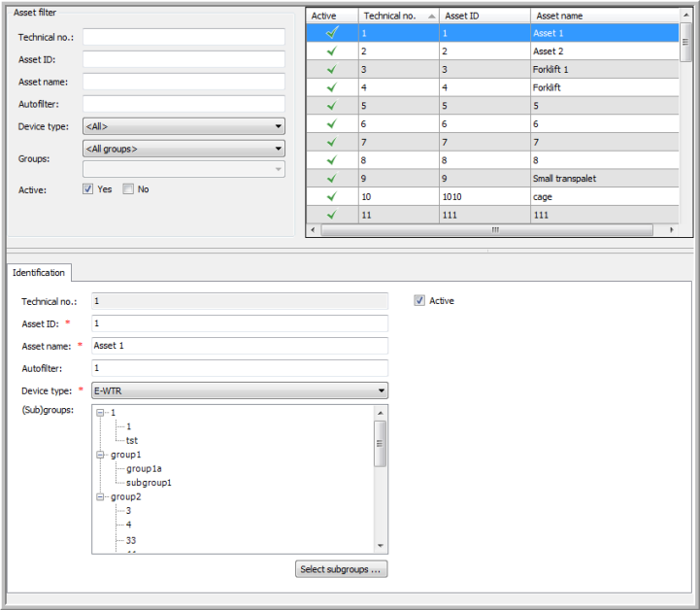Click the Asset name filter input field

(183, 82)
